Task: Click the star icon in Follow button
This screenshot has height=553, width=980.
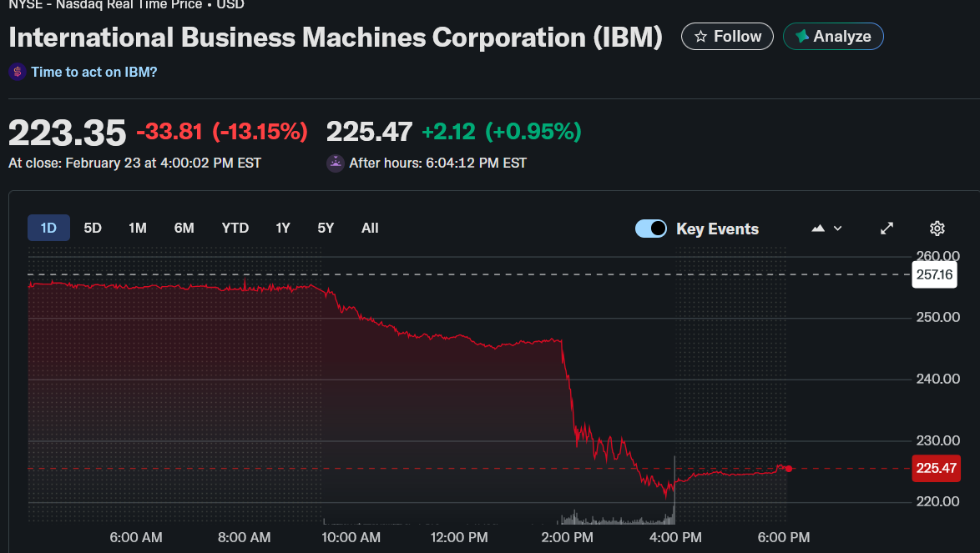Action: coord(701,37)
